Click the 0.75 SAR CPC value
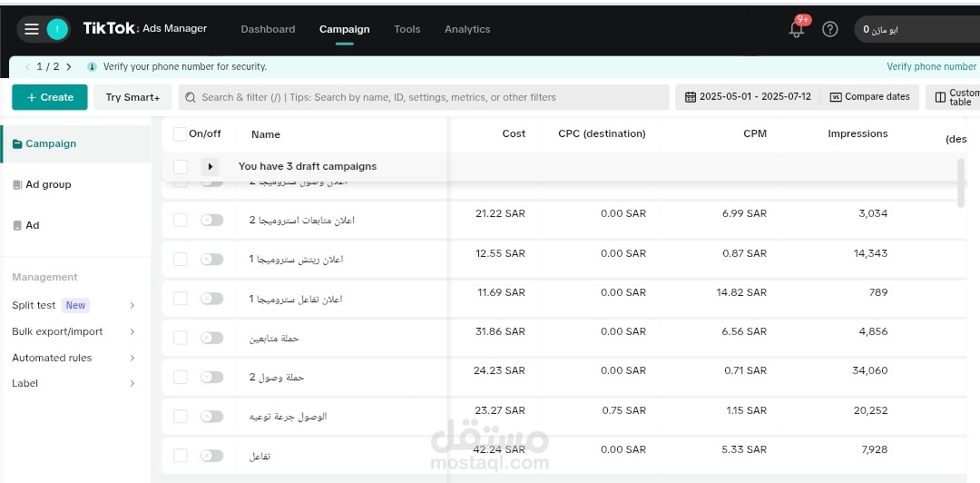 tap(623, 411)
